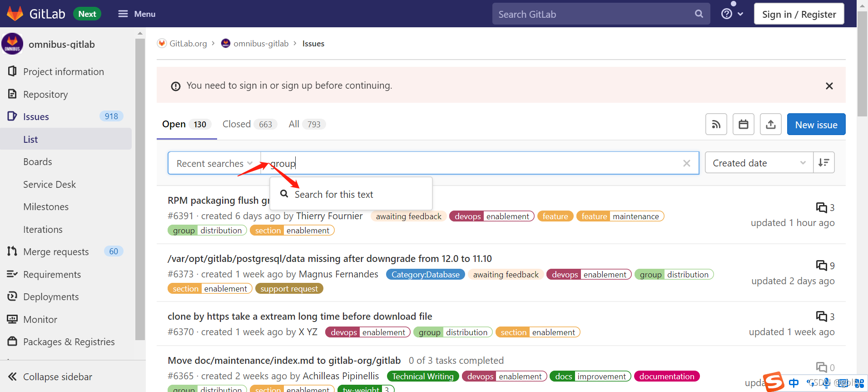Click the documentation label

667,377
